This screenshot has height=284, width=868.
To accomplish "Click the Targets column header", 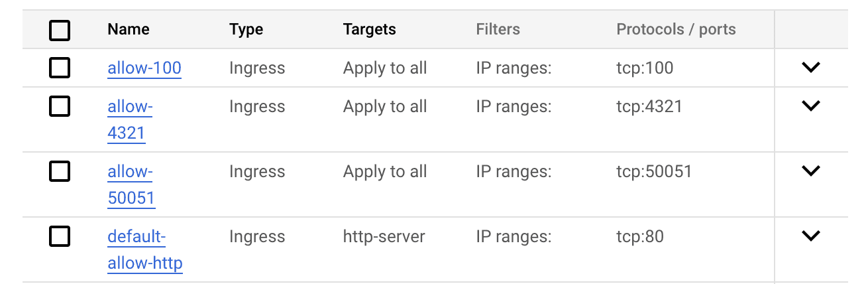I will 370,29.
